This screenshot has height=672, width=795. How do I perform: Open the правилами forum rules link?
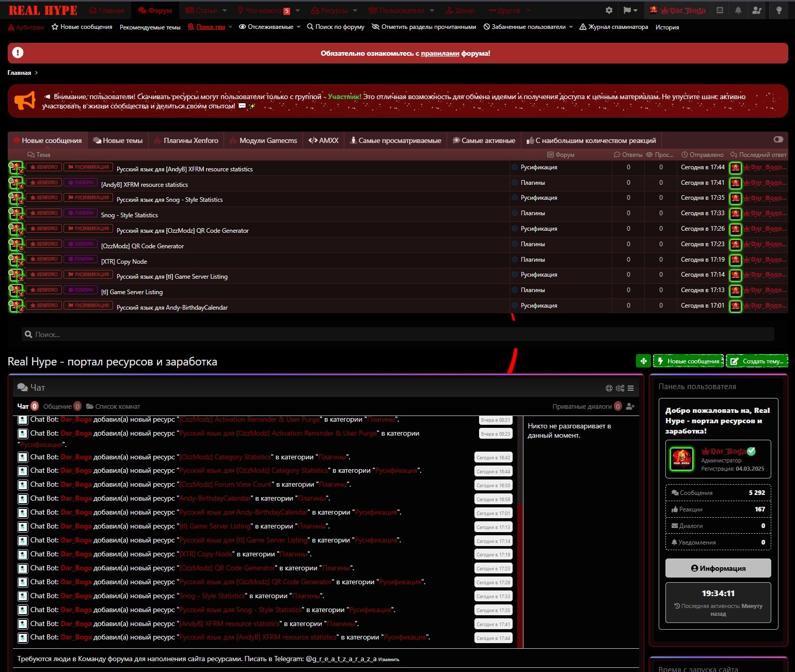pyautogui.click(x=440, y=53)
